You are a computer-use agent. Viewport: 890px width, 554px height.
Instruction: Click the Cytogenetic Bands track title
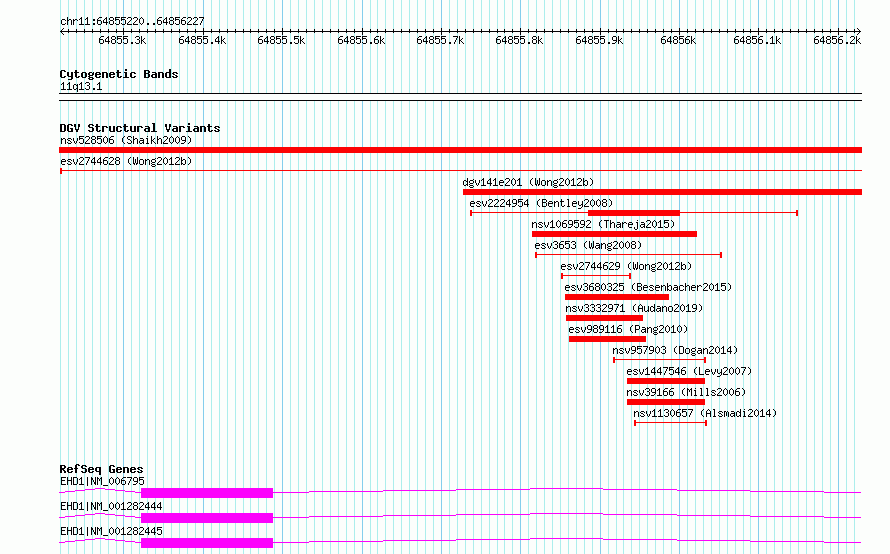119,74
